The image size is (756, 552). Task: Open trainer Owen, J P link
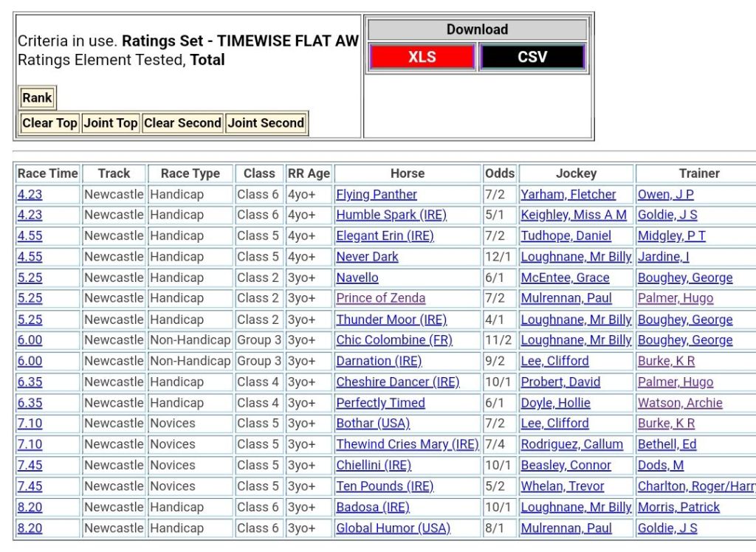pyautogui.click(x=665, y=195)
